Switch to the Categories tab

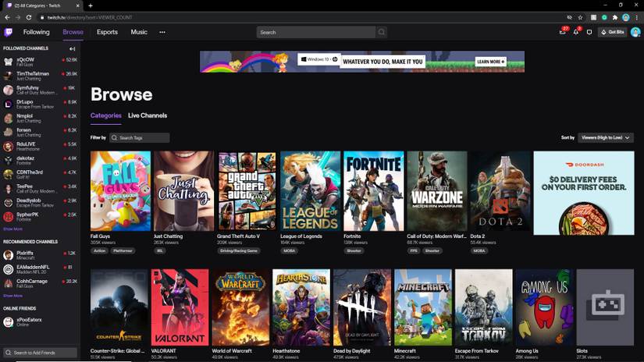point(106,115)
